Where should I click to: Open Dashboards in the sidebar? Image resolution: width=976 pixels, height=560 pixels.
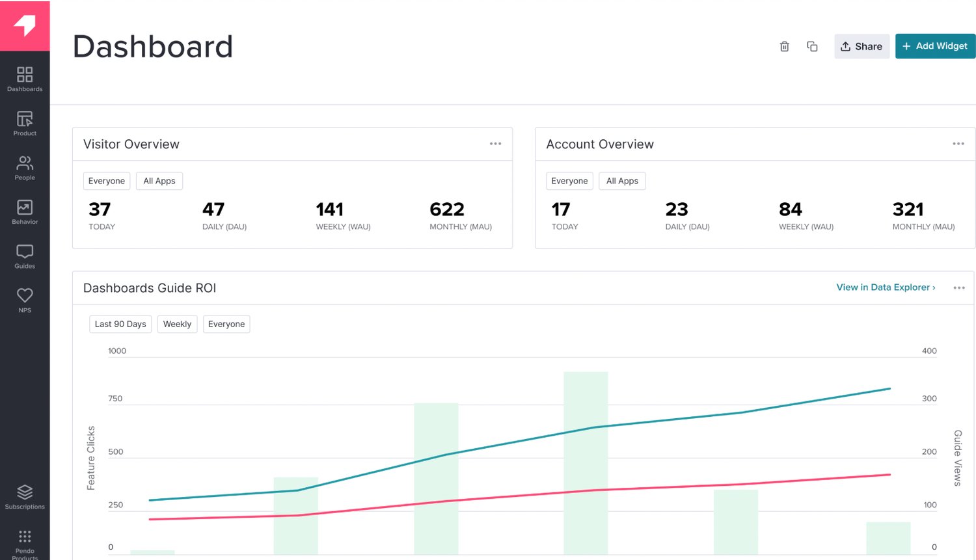pyautogui.click(x=25, y=79)
